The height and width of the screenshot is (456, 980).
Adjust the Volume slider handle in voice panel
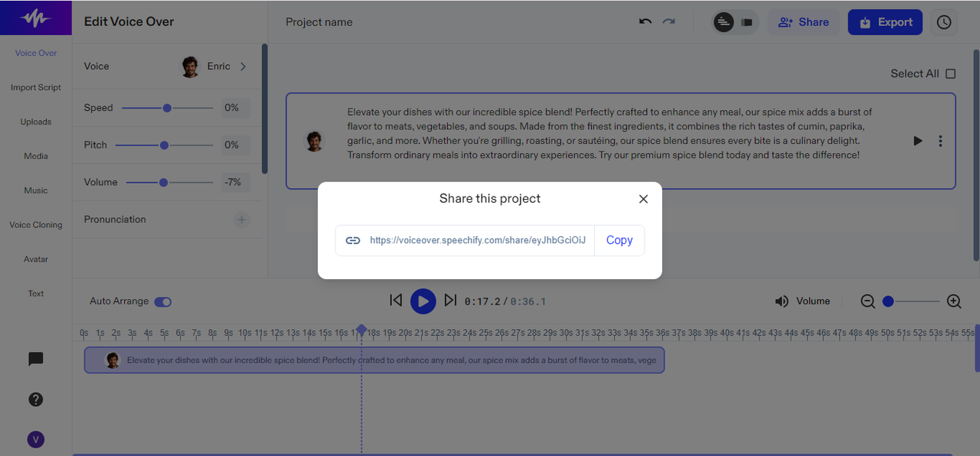[x=163, y=182]
